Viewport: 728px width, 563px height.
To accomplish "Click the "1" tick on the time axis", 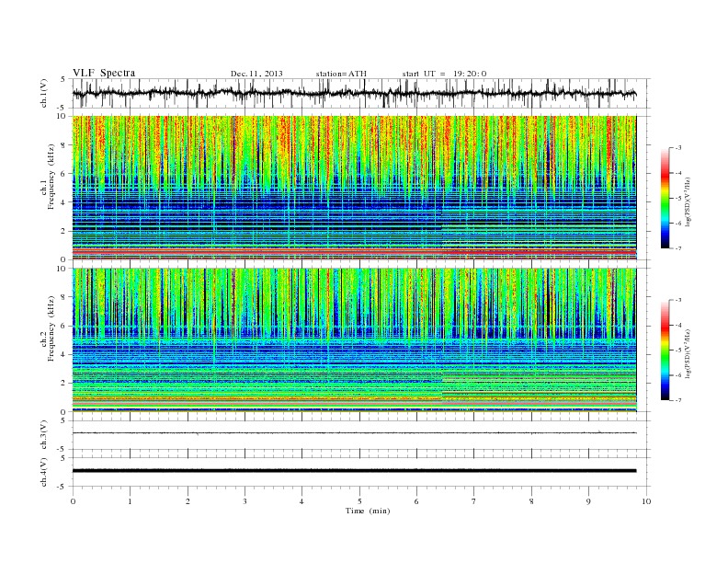I will (130, 501).
